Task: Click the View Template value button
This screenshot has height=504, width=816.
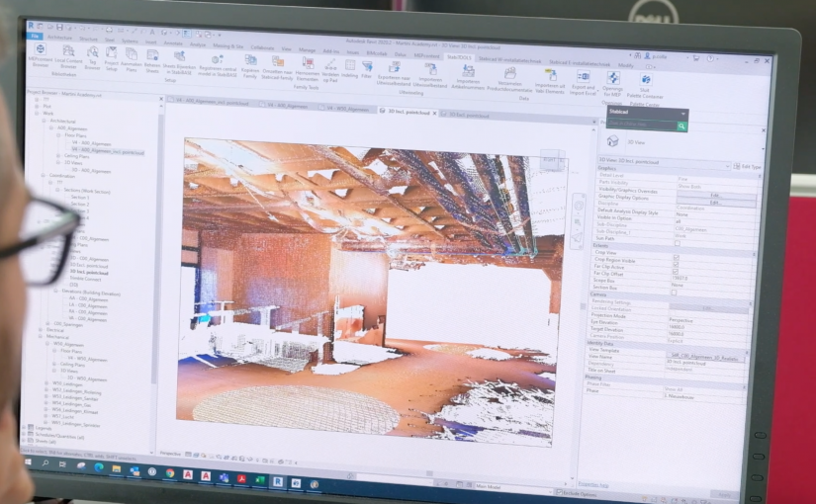Action: click(x=705, y=357)
